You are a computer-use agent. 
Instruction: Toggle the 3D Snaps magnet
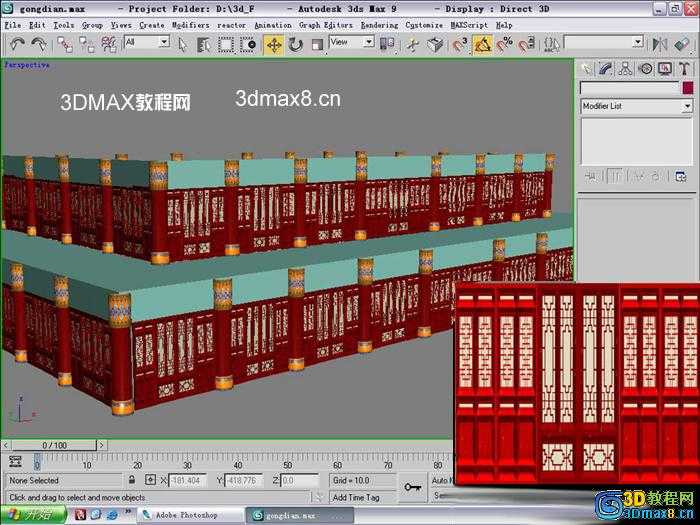pyautogui.click(x=460, y=45)
